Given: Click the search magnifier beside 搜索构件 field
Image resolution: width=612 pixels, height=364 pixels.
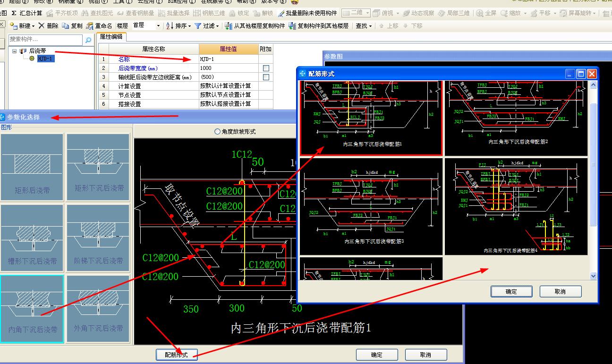Looking at the screenshot, I should [88, 41].
